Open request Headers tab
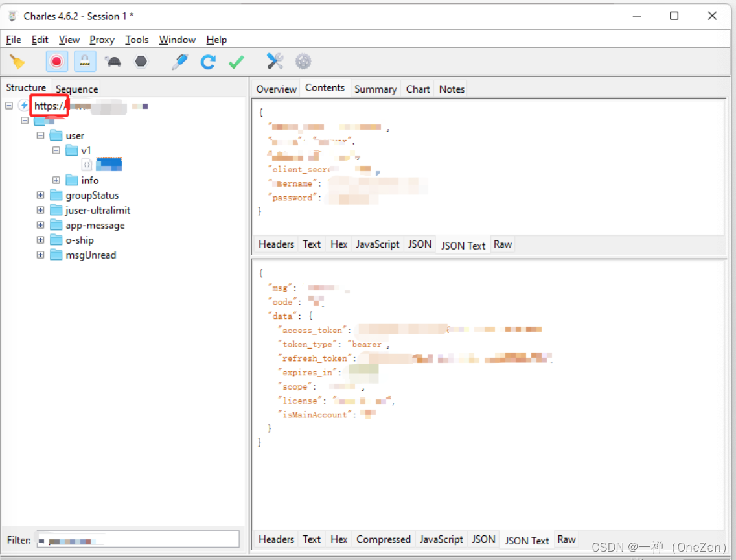The image size is (736, 560). pyautogui.click(x=276, y=244)
